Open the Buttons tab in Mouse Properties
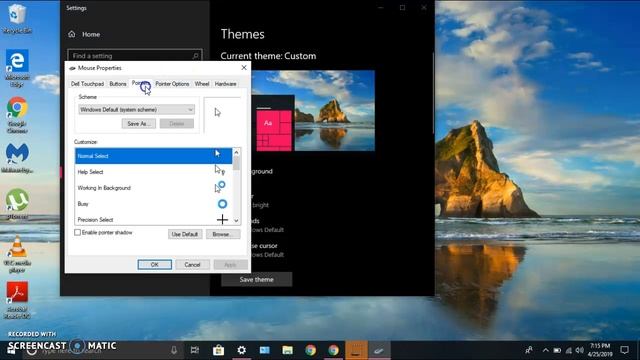This screenshot has width=640, height=360. coord(118,84)
